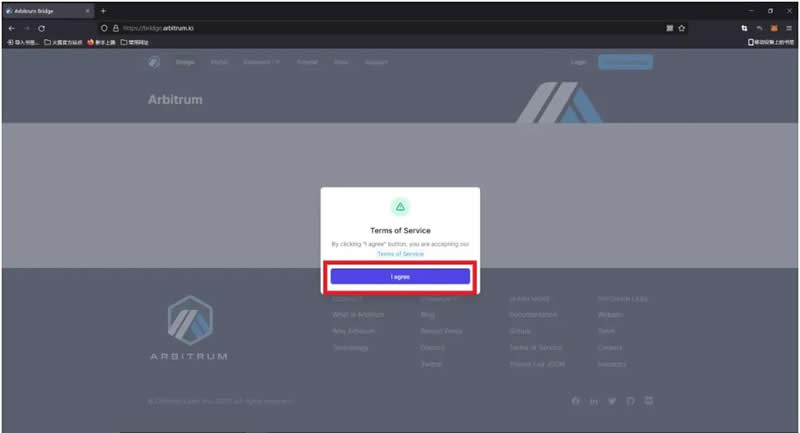
Task: Click the Login link in header
Action: tap(578, 62)
